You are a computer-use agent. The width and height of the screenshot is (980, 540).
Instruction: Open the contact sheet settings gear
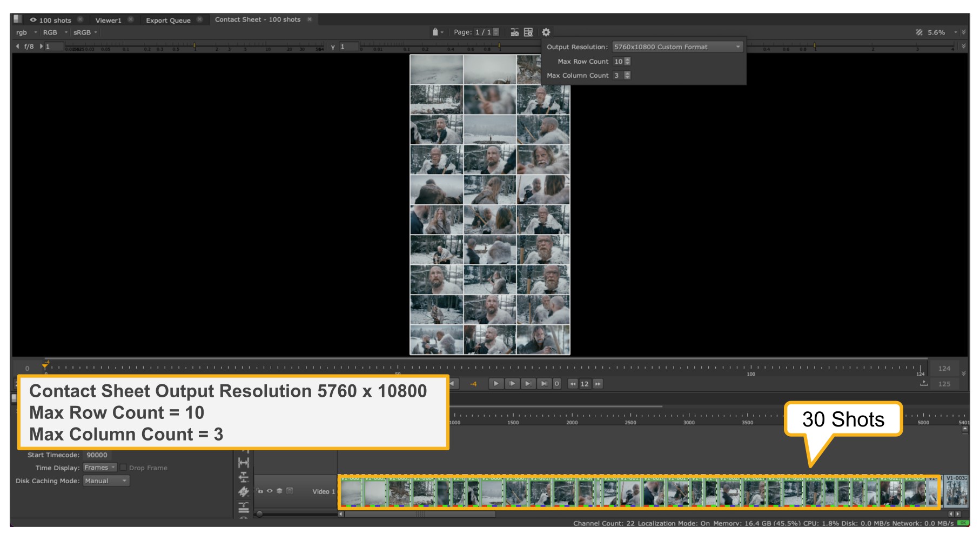pyautogui.click(x=546, y=32)
